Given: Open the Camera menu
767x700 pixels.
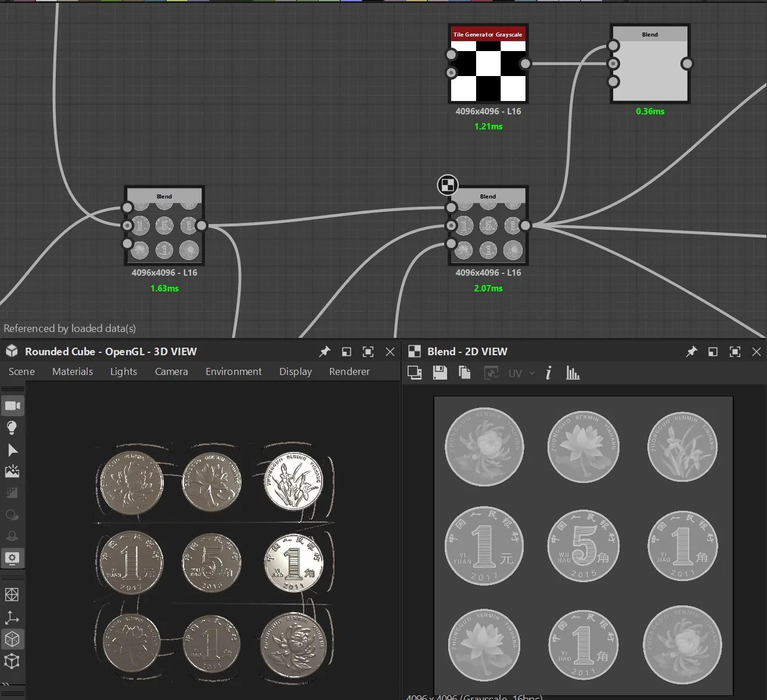Looking at the screenshot, I should (171, 371).
